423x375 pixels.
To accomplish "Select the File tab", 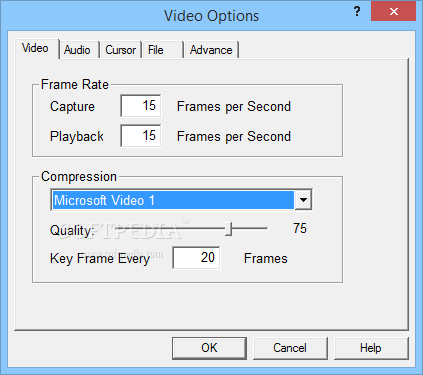I will (162, 50).
